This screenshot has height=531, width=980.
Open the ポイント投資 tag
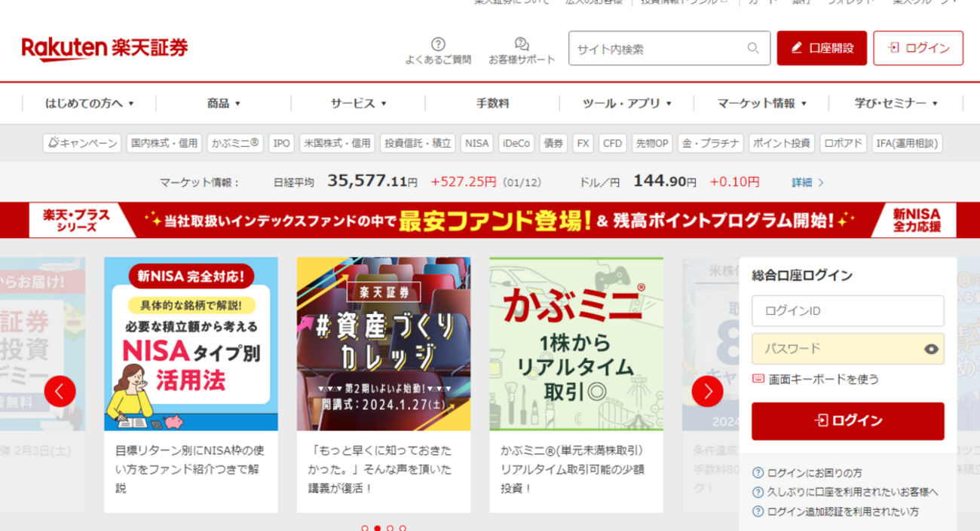pos(782,143)
